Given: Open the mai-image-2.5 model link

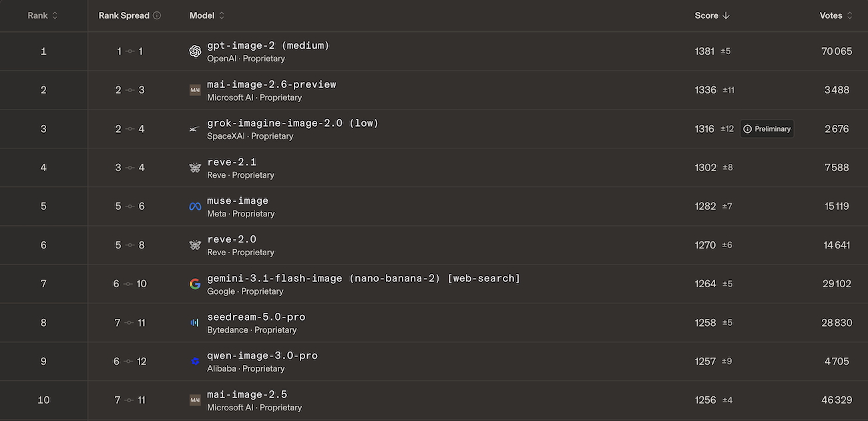Looking at the screenshot, I should [247, 394].
